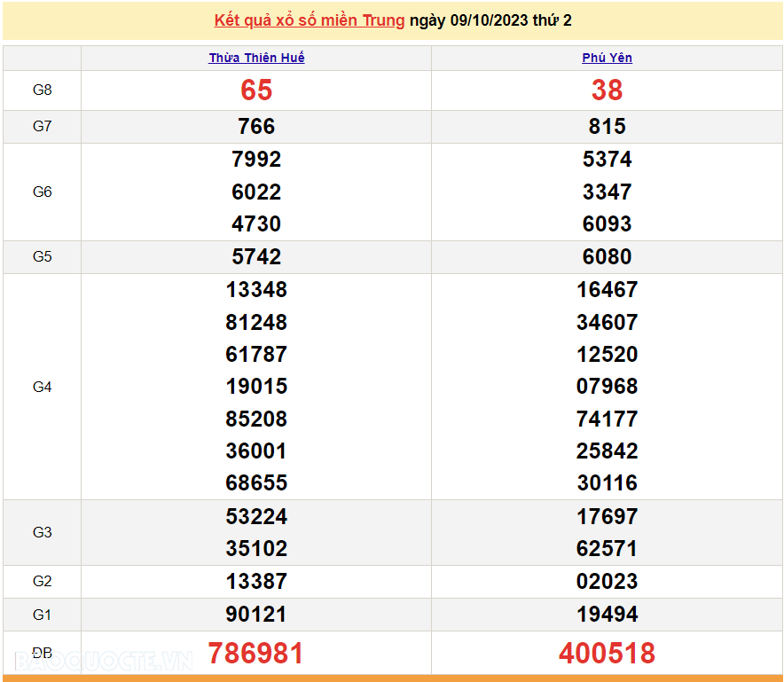Screen dimensions: 784x682
Task: Click the G7 result 815
Action: click(x=607, y=127)
